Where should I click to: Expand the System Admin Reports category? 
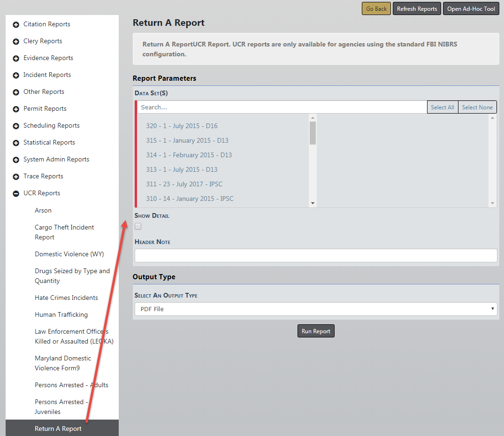click(x=56, y=160)
